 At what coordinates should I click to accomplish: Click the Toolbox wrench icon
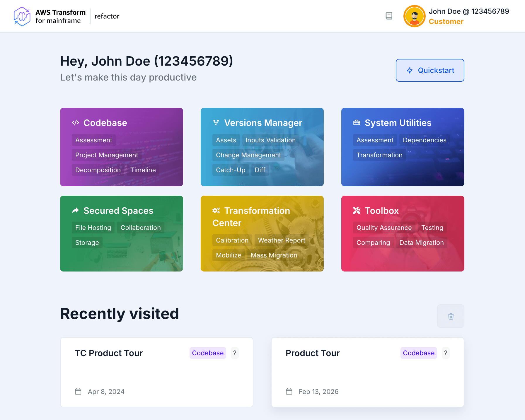357,211
